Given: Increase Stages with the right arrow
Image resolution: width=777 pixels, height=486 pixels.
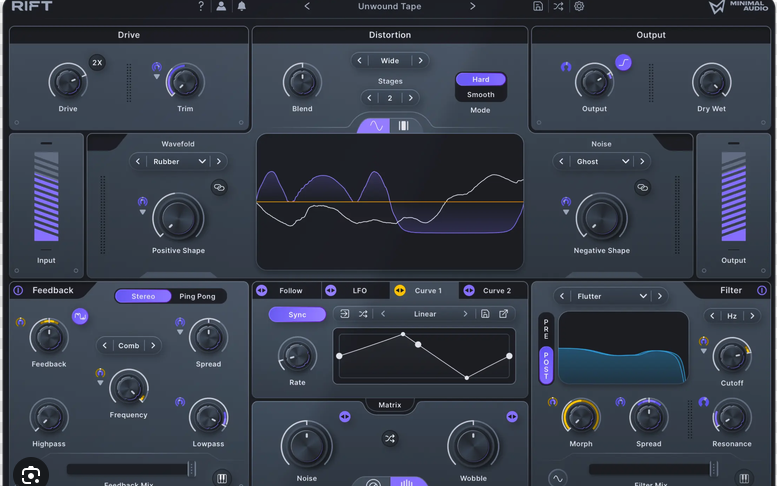Looking at the screenshot, I should (411, 98).
